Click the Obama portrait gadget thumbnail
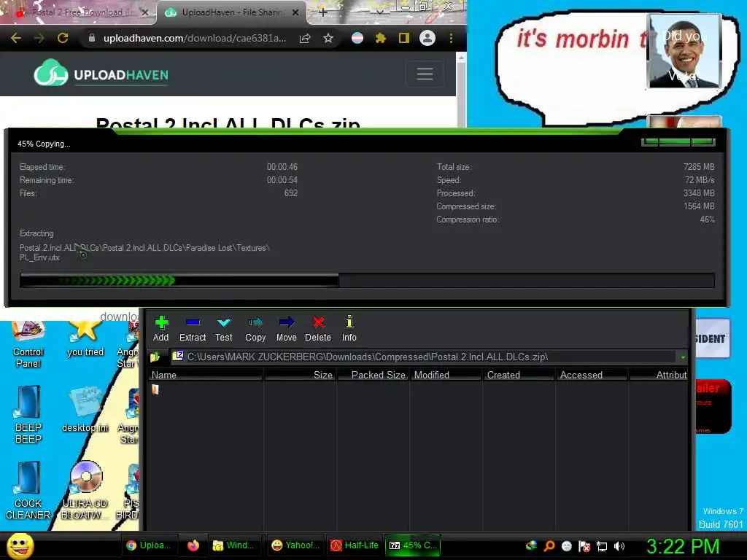Viewport: 747px width, 560px height. pos(684,52)
